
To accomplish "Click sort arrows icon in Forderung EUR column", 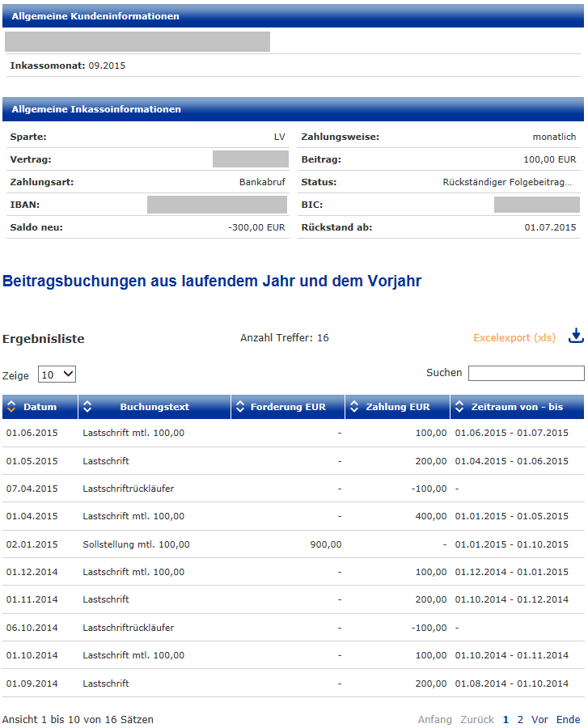I will (240, 407).
